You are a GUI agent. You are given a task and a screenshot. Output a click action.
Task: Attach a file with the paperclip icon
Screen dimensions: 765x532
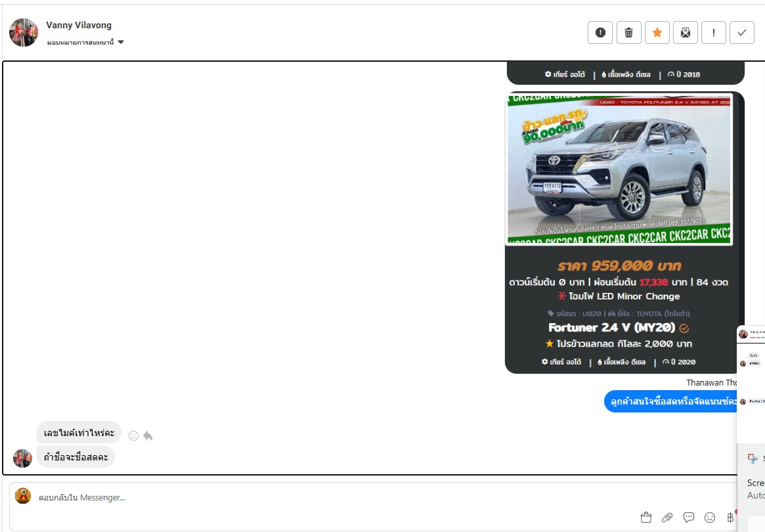click(x=667, y=518)
